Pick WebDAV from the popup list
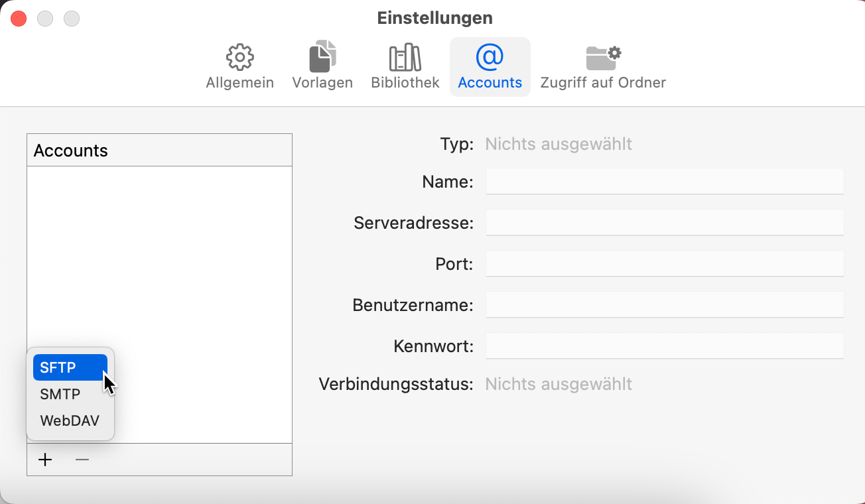The height and width of the screenshot is (504, 865). 70,420
